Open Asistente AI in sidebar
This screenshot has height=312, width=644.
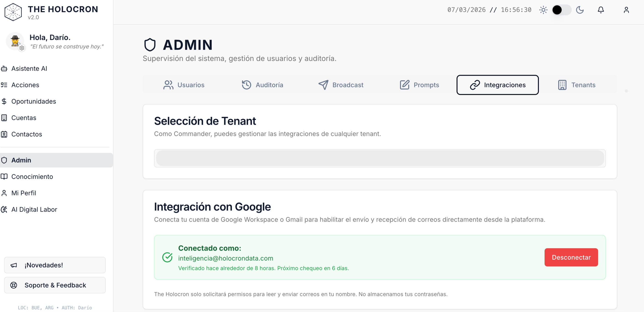coord(29,69)
